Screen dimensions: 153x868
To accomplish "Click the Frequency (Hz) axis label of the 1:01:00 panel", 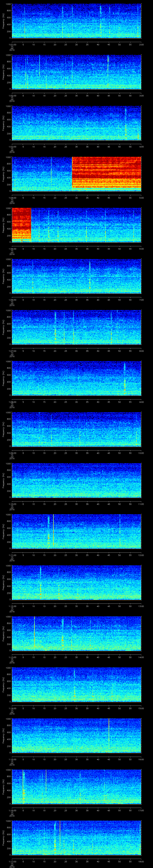I will [x=3, y=21].
